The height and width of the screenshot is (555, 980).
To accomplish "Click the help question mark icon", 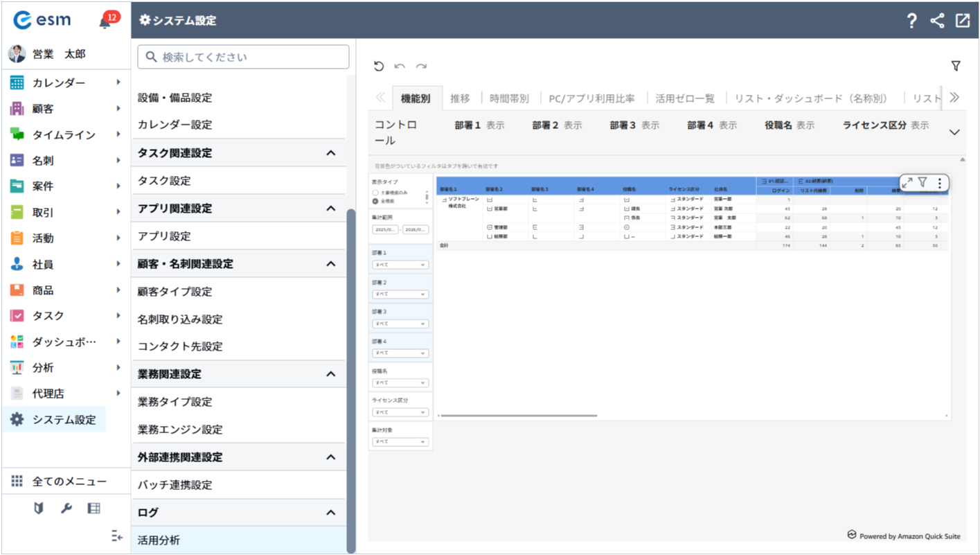I will pyautogui.click(x=912, y=21).
